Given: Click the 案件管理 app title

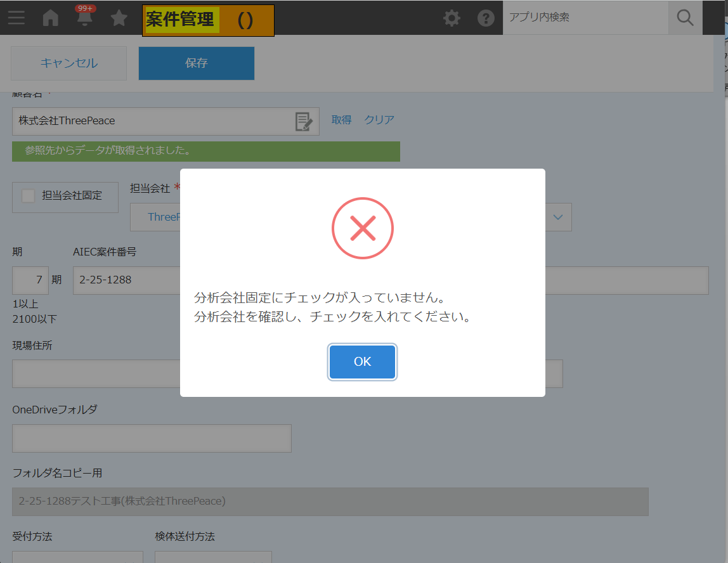Looking at the screenshot, I should point(181,20).
